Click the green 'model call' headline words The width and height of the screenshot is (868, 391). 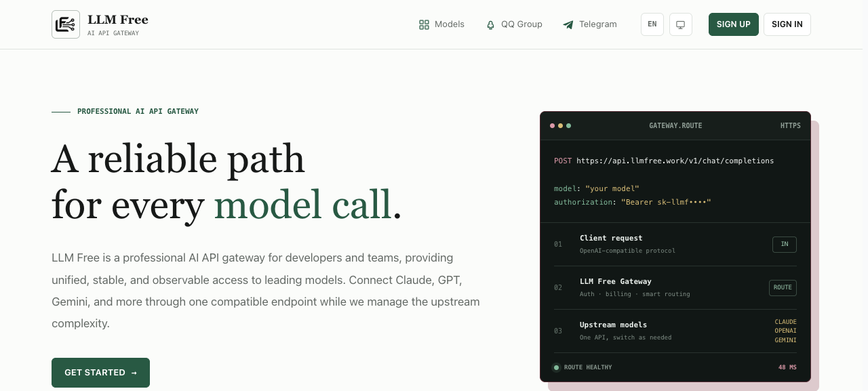pyautogui.click(x=302, y=204)
